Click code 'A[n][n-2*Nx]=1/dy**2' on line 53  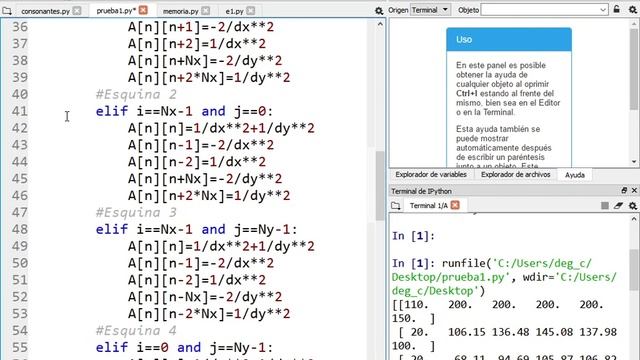point(209,313)
